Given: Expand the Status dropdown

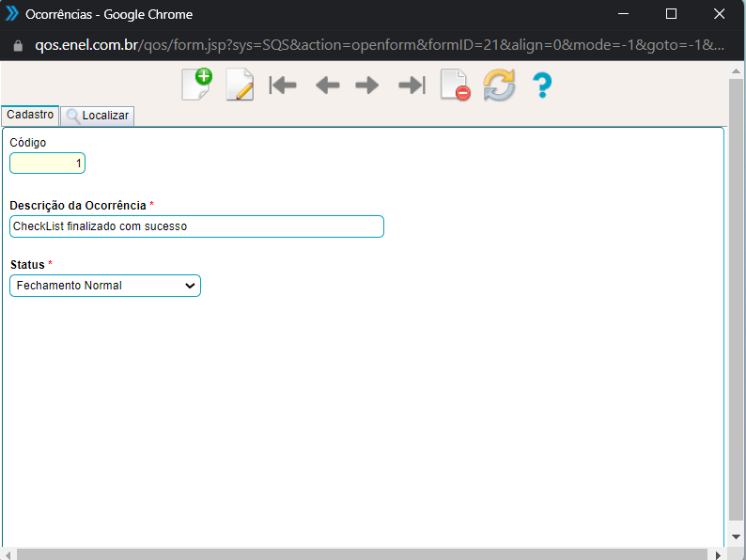Looking at the screenshot, I should pos(105,286).
